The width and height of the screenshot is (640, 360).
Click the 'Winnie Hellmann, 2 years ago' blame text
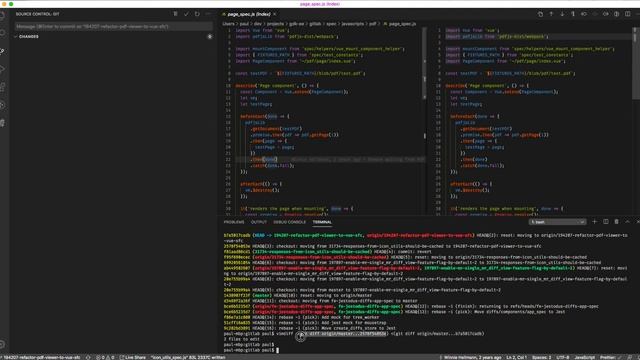click(x=472, y=357)
